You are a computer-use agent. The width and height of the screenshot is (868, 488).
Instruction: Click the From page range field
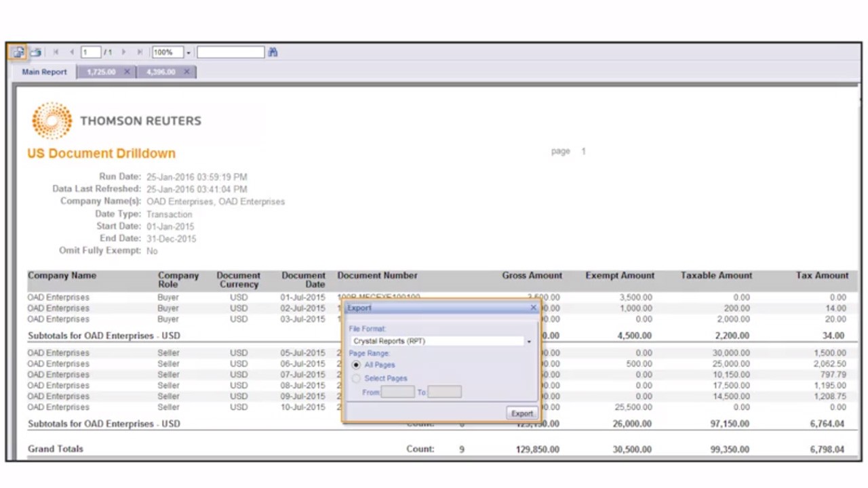coord(397,392)
